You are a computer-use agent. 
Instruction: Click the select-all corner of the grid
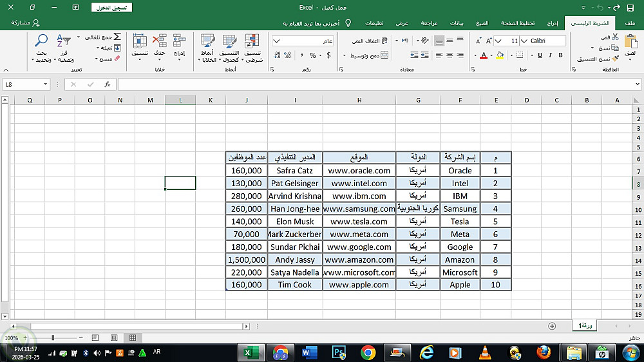pyautogui.click(x=636, y=100)
